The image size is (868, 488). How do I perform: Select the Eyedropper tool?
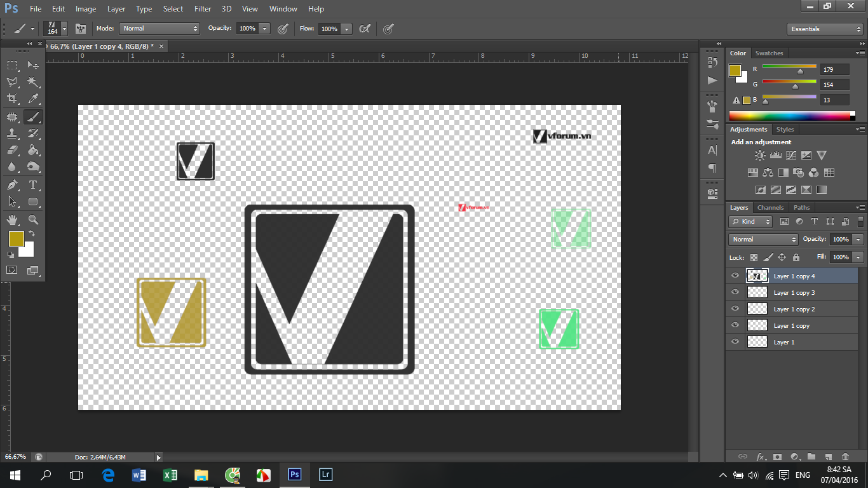(33, 98)
